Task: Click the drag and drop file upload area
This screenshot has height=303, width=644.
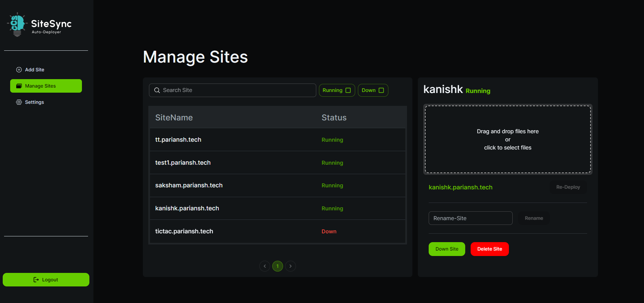Action: [x=508, y=139]
